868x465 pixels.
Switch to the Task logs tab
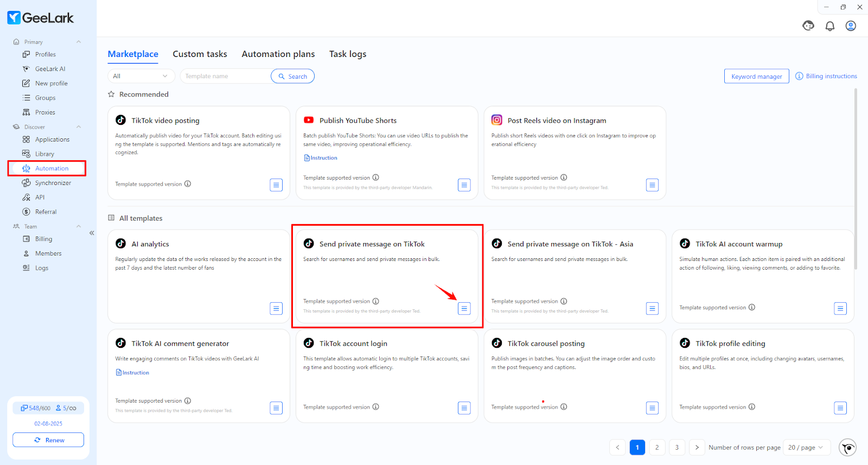[x=348, y=54]
